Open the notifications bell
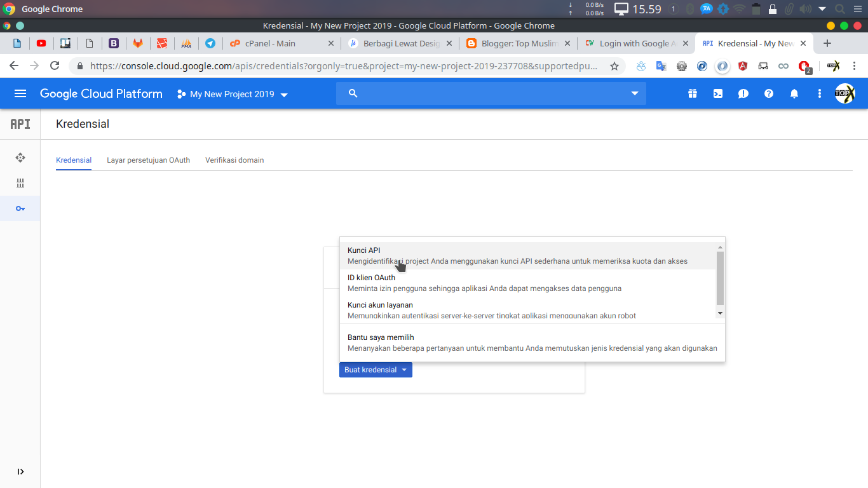 pos(794,93)
